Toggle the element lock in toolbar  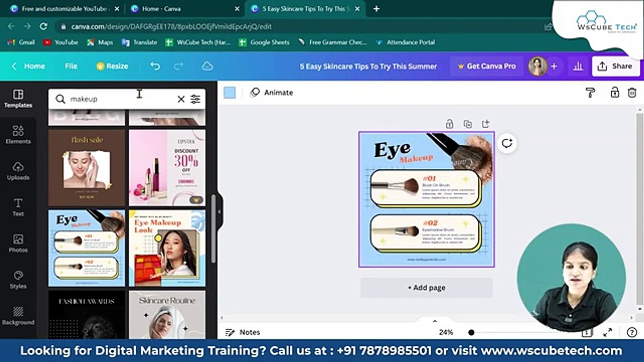coord(614,93)
